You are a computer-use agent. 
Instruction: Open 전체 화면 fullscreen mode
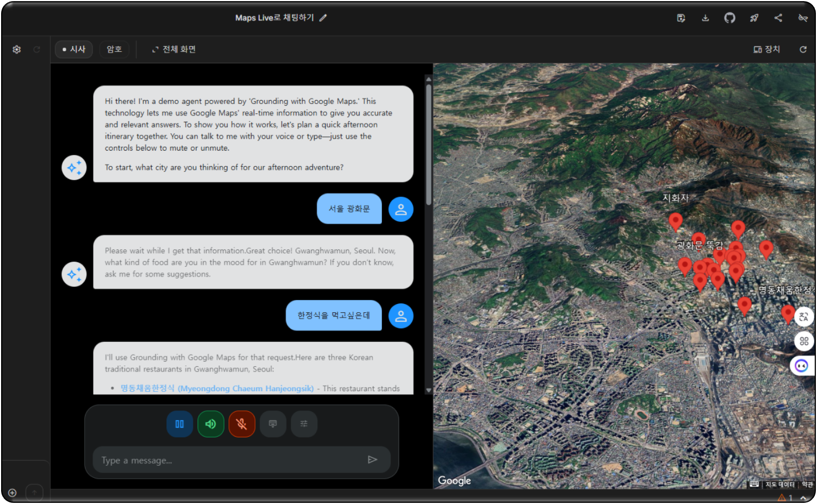(x=174, y=49)
